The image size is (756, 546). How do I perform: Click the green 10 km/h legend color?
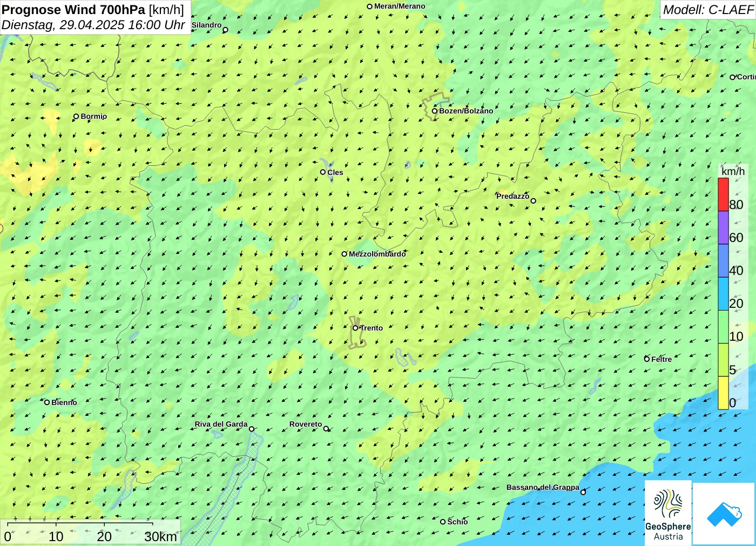[x=723, y=327]
